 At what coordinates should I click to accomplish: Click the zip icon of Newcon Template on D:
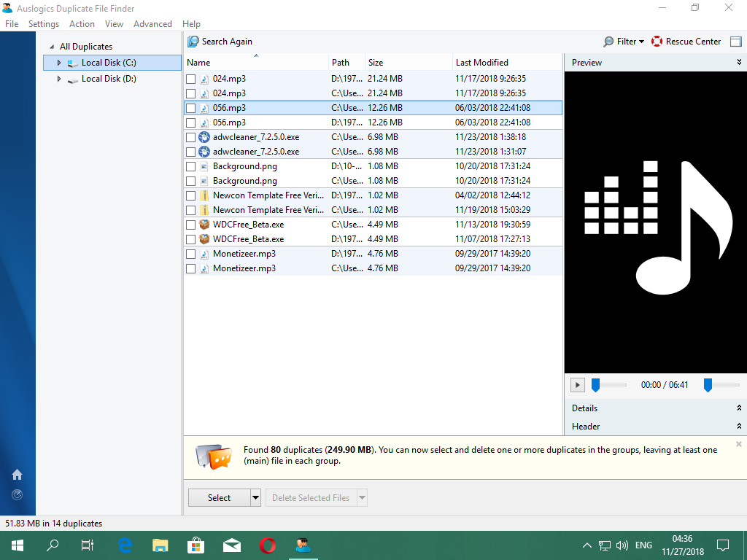click(204, 195)
